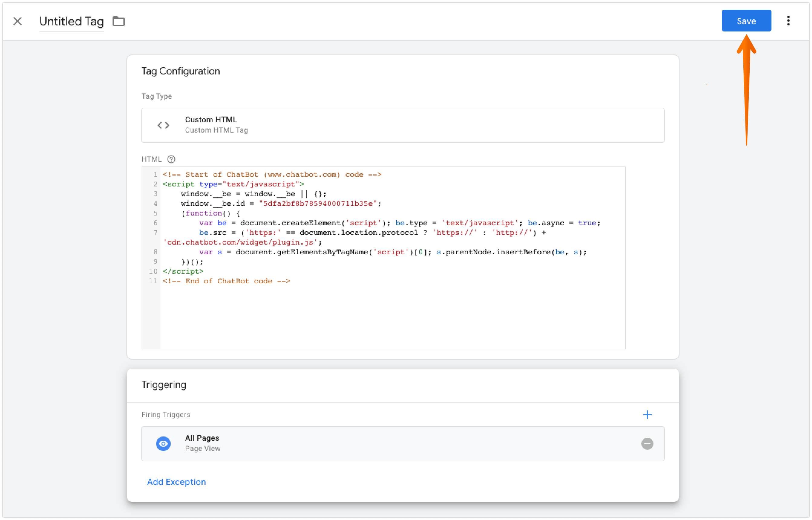Screen dimensions: 812x520
Task: Open the three-dot more options menu
Action: click(788, 21)
